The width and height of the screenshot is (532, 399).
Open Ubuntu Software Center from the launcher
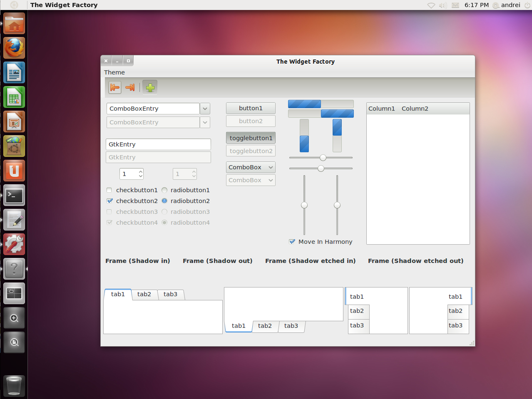[x=14, y=146]
